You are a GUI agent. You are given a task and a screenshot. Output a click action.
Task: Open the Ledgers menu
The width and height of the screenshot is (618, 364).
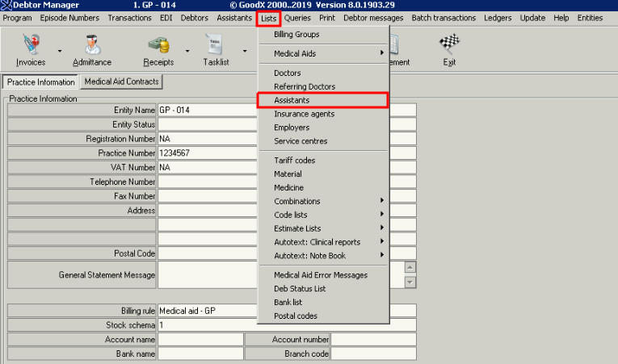pyautogui.click(x=498, y=18)
